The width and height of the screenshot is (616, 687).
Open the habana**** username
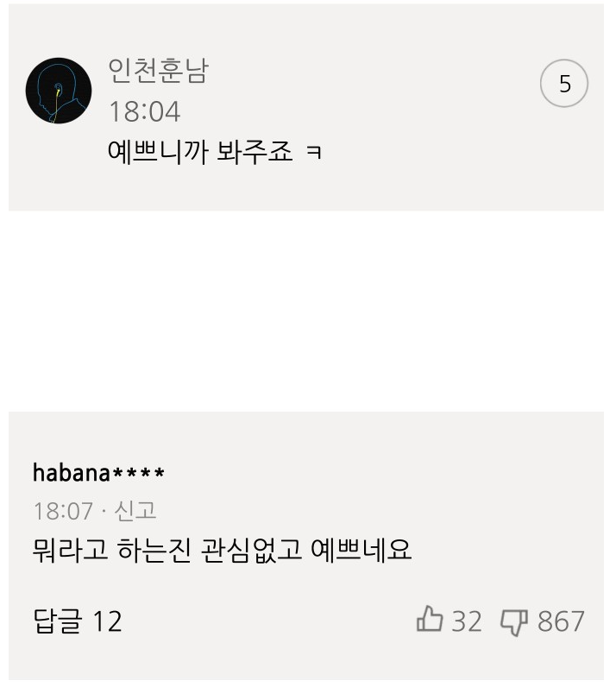(x=98, y=473)
